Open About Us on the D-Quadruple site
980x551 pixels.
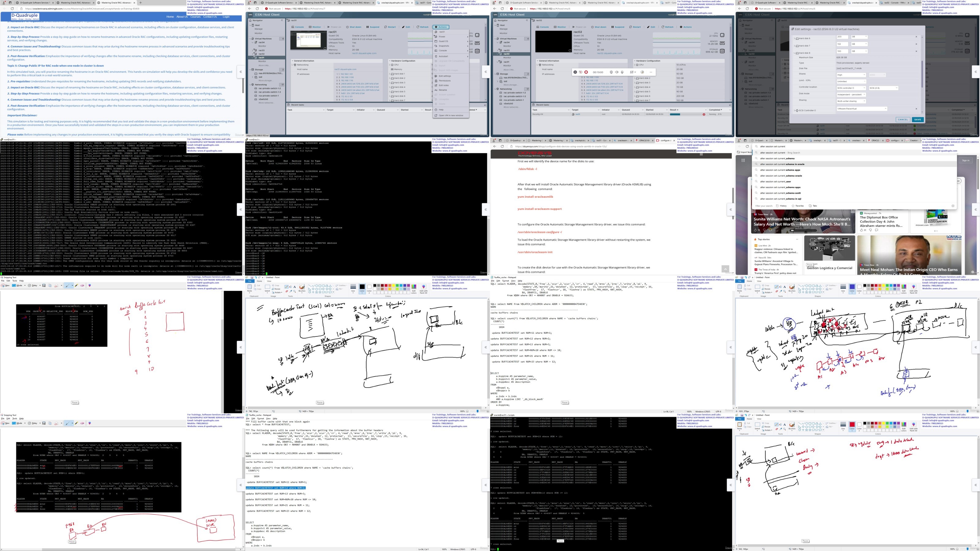pos(182,17)
